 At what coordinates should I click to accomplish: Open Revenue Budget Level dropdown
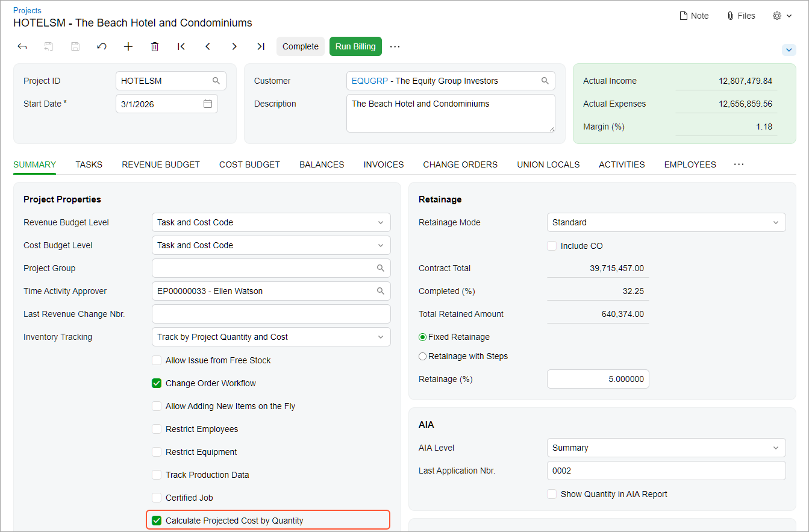point(271,222)
